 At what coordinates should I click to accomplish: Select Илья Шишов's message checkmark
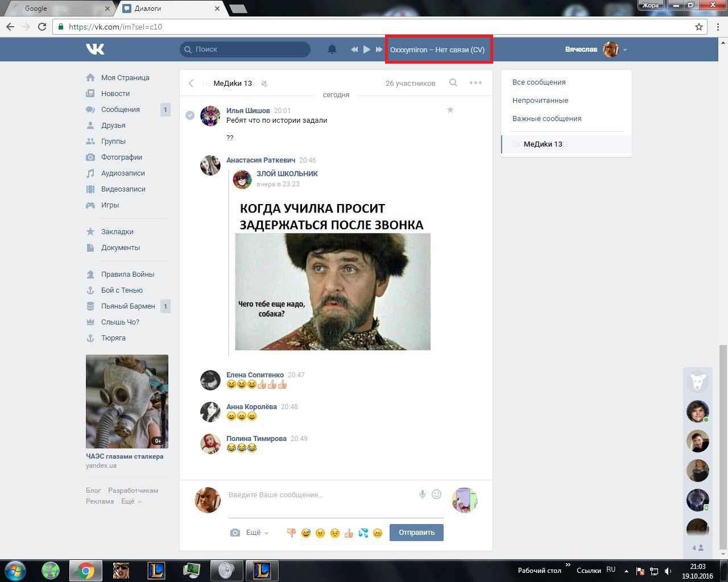click(190, 115)
